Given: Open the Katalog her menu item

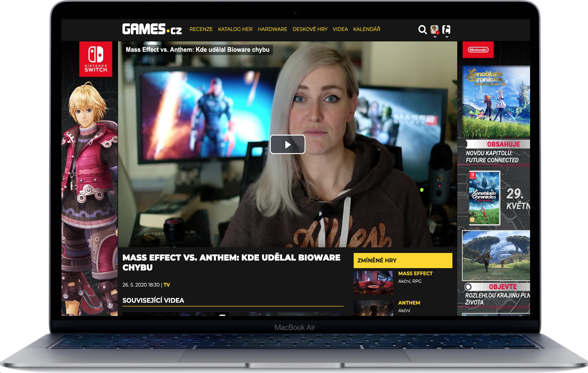Looking at the screenshot, I should 235,29.
